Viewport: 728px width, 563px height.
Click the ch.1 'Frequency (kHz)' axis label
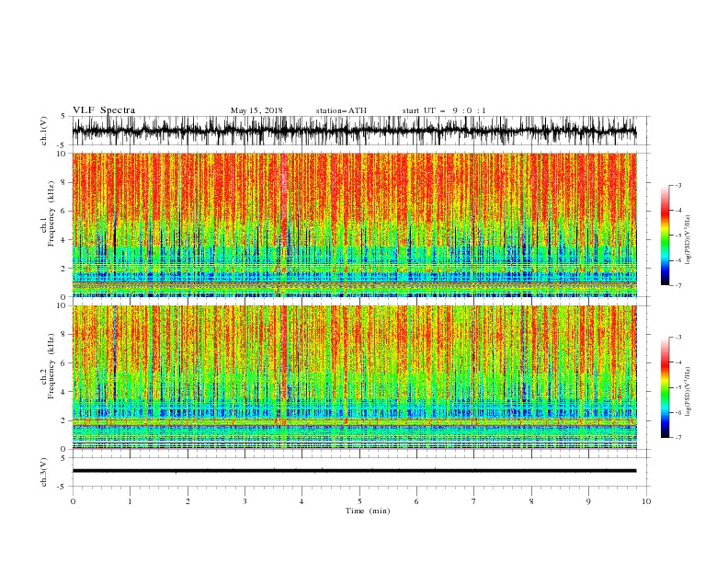pyautogui.click(x=51, y=213)
